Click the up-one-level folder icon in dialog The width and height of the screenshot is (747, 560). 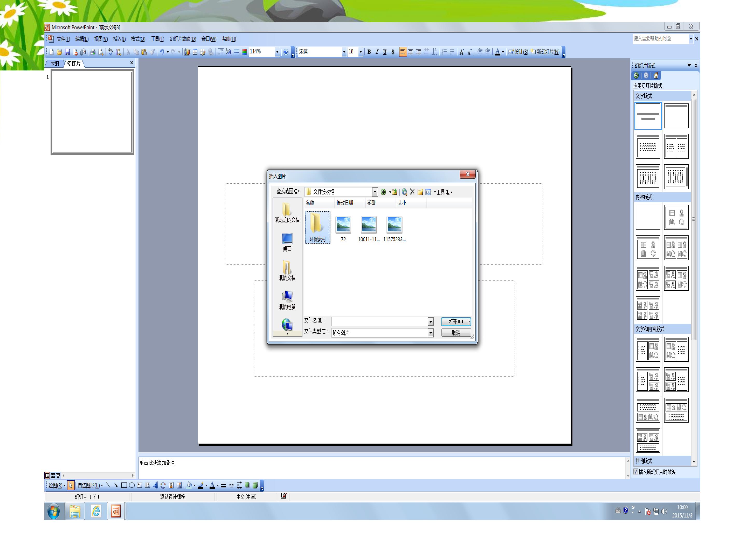click(394, 192)
